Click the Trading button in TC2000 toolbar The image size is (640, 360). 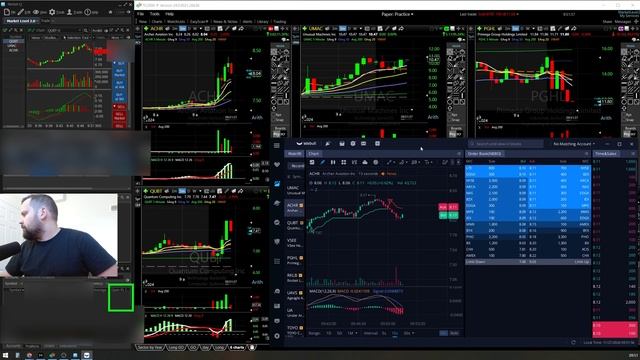point(280,22)
